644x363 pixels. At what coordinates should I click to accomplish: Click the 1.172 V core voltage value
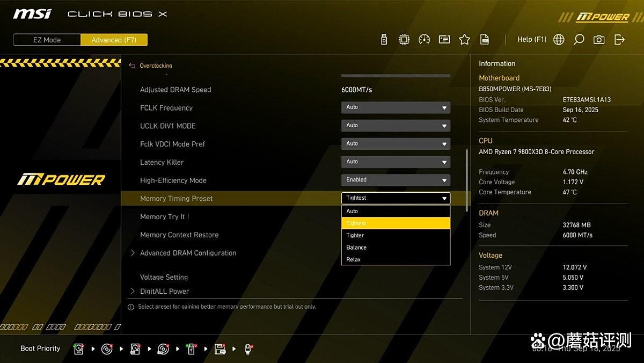pyautogui.click(x=573, y=182)
